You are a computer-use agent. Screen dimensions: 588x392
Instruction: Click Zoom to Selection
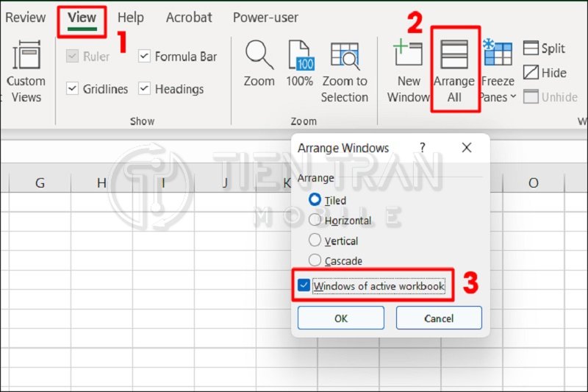pyautogui.click(x=345, y=72)
